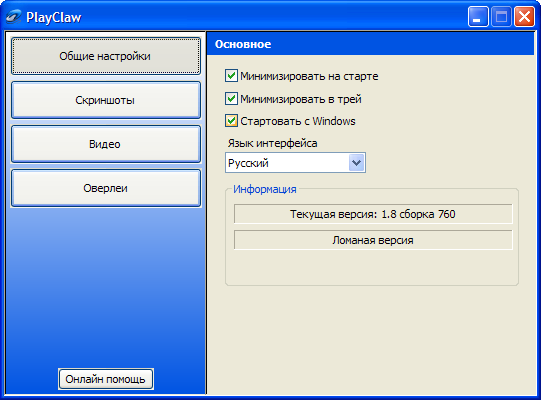Open the Общие настройки section
Screen dimensions: 541x400
106,56
